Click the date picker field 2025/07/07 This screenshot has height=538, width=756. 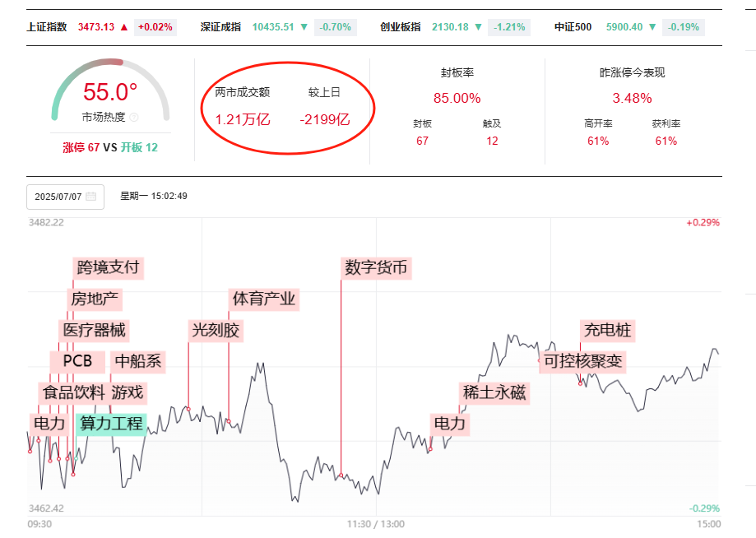(x=65, y=197)
